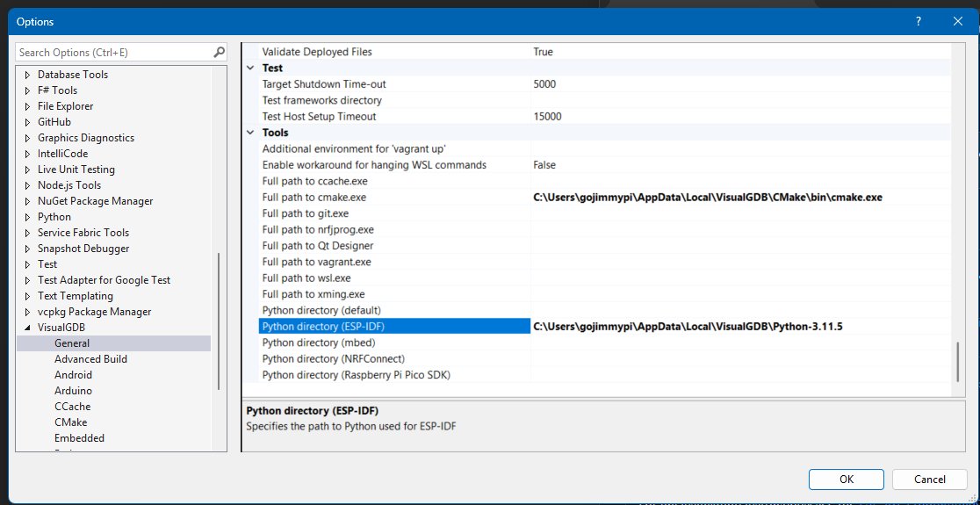Screen dimensions: 980x505
Task: Expand the F# Tools node
Action: pyautogui.click(x=27, y=90)
